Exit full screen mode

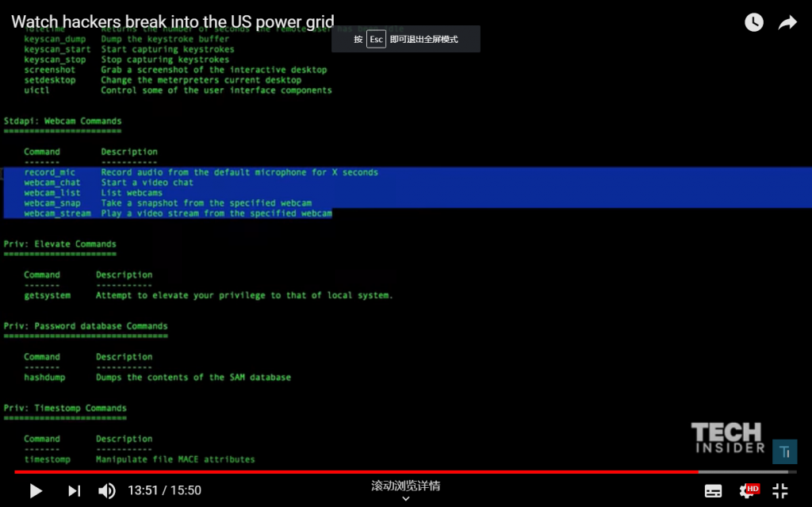780,490
